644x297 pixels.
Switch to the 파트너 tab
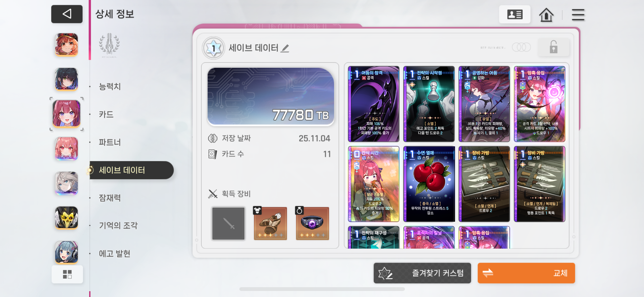[110, 142]
